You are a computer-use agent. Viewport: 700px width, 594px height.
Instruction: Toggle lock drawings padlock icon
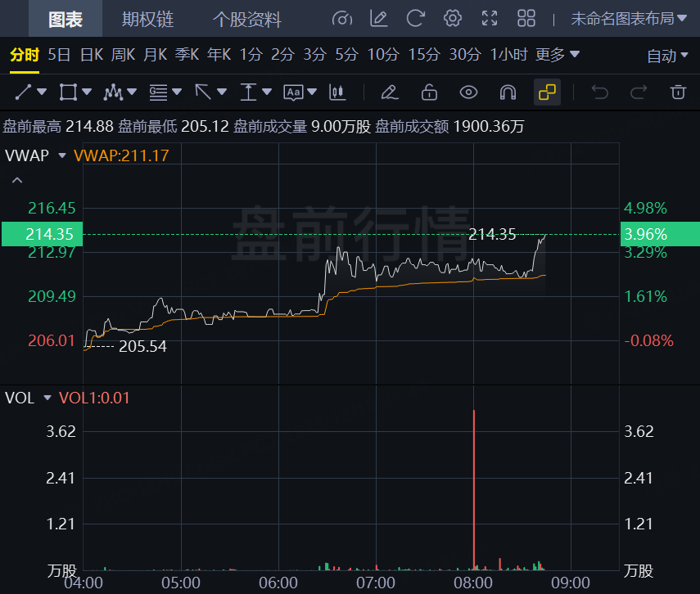coord(429,92)
